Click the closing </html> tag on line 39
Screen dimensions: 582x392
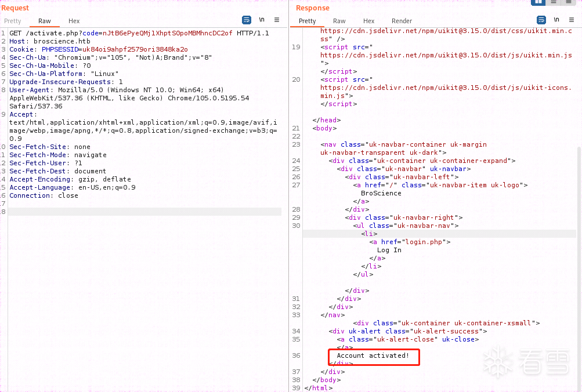[319, 388]
